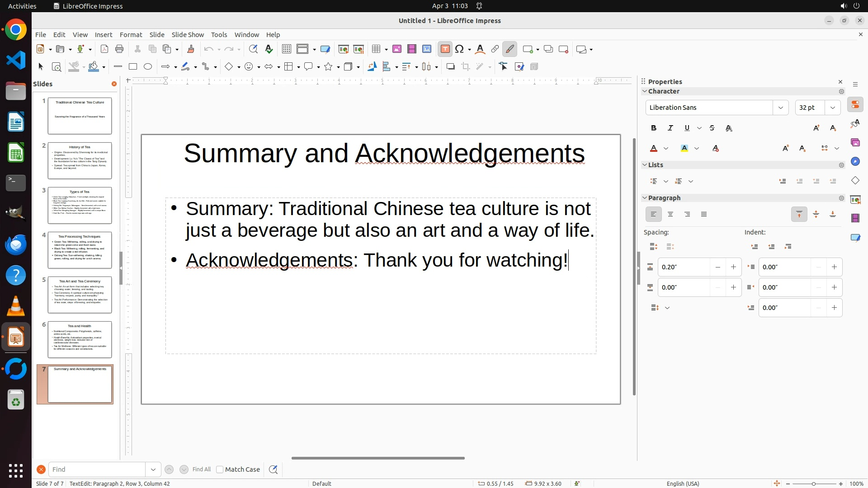Click the Insert Image icon
Screen dimensions: 868x488
pyautogui.click(x=397, y=49)
